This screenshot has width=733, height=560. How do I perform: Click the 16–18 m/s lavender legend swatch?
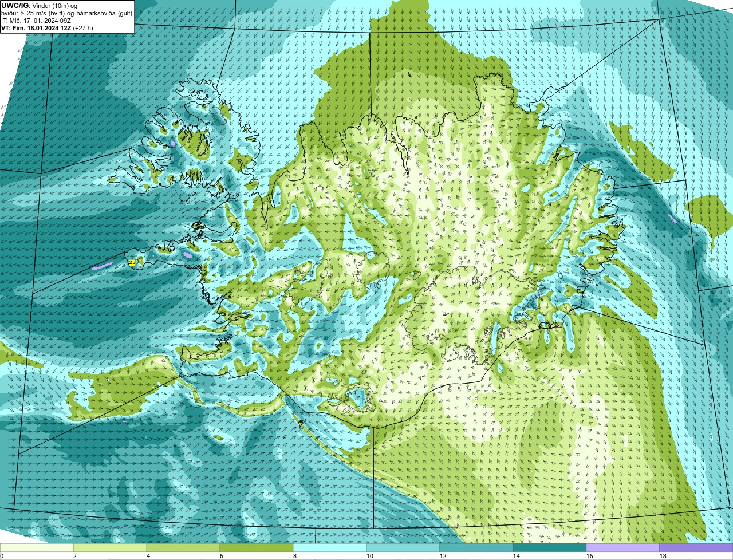[623, 547]
